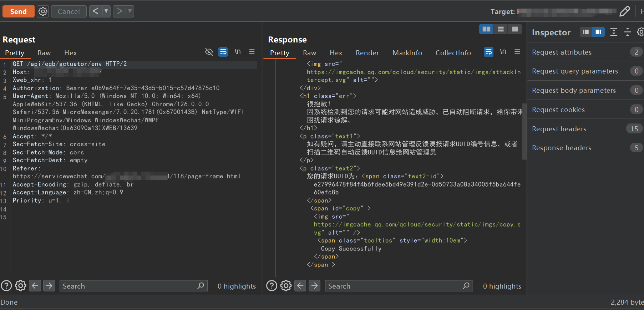
Task: Dock Inspector panel to left layout
Action: pyautogui.click(x=586, y=32)
